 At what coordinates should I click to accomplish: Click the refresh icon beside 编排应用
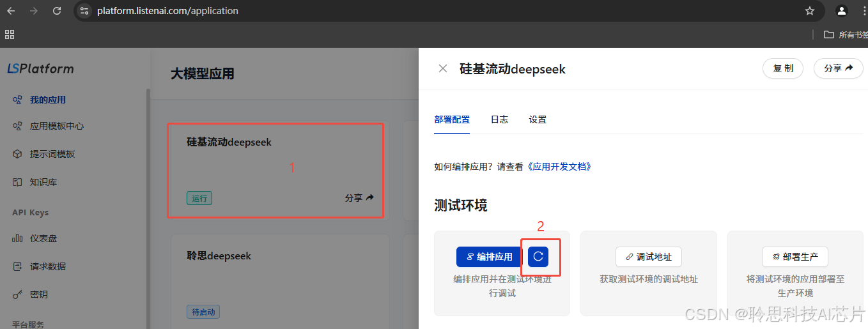click(x=538, y=257)
